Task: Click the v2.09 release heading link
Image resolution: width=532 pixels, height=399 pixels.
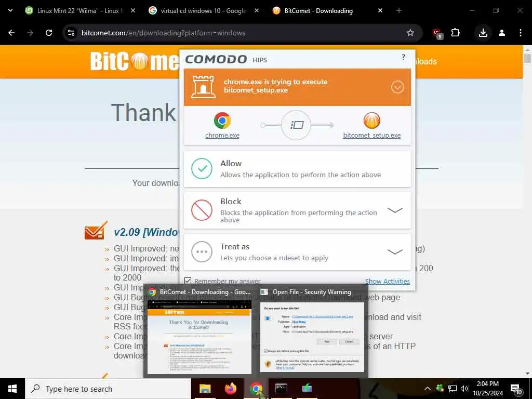Action: click(147, 232)
